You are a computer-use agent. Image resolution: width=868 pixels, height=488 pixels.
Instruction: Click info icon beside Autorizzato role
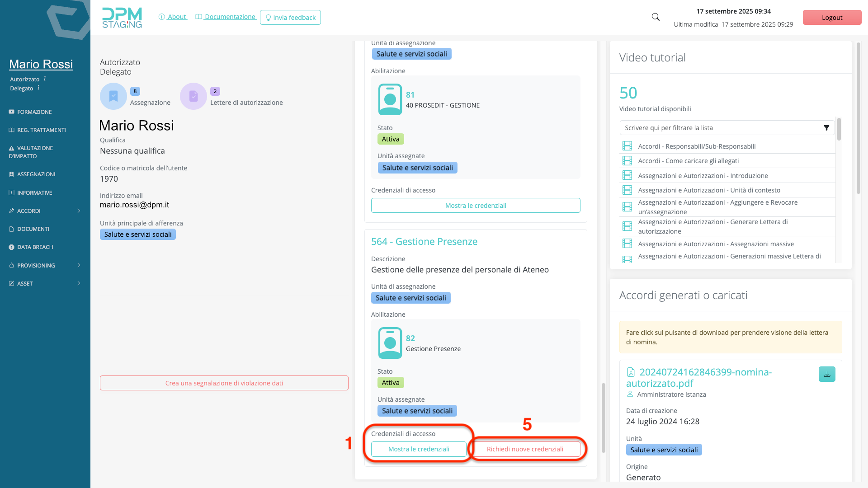coord(45,79)
